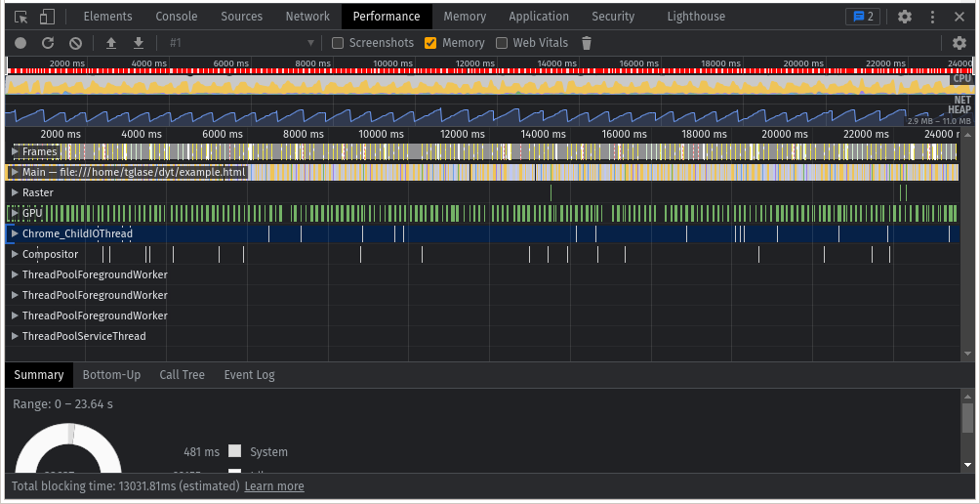Click the 481 ms System value
This screenshot has height=504, width=980.
[202, 452]
